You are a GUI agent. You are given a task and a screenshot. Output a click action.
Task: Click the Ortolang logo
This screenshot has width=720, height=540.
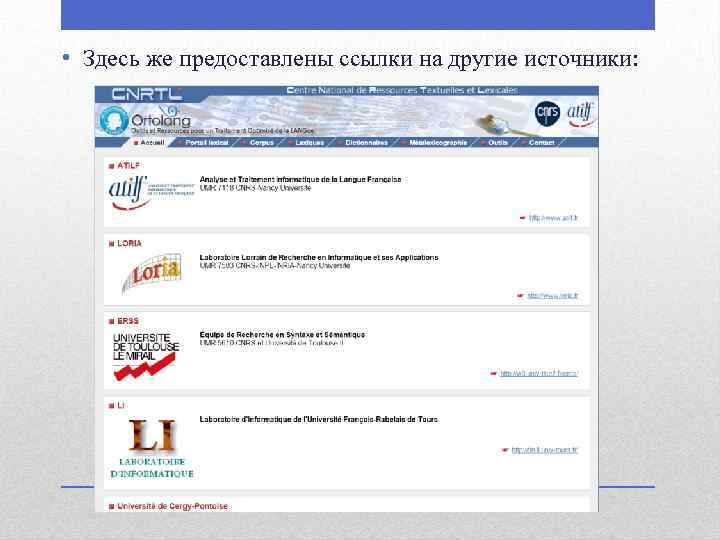click(x=145, y=120)
